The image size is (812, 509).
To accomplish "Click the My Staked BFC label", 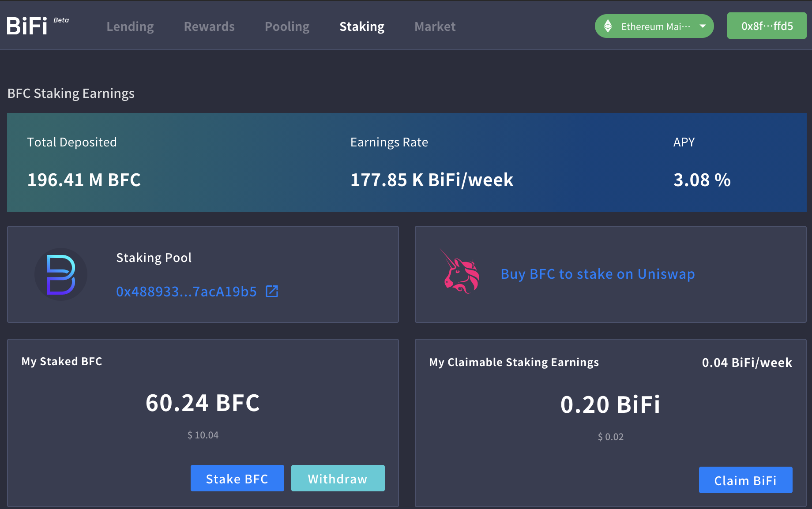I will click(x=62, y=361).
